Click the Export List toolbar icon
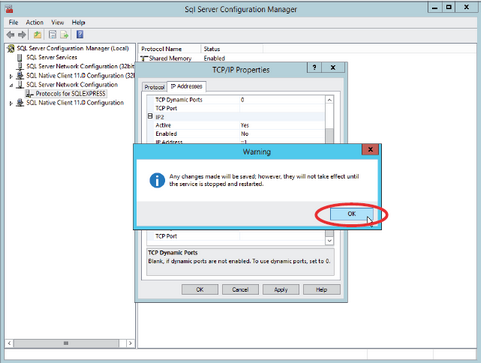 [x=64, y=35]
